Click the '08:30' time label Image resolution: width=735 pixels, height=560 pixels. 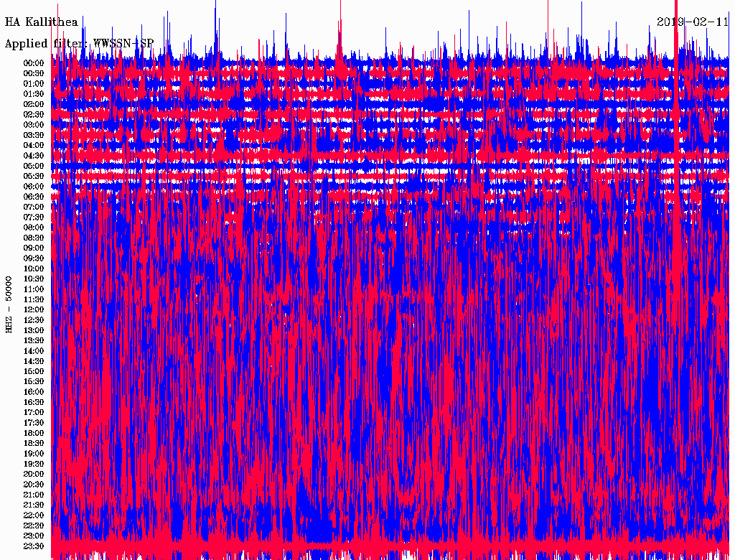[x=34, y=238]
